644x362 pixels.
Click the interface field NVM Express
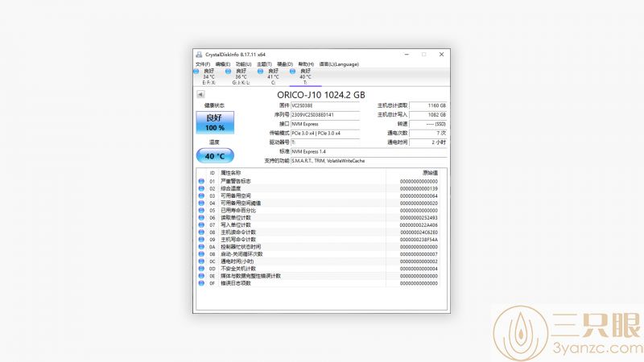click(x=325, y=124)
